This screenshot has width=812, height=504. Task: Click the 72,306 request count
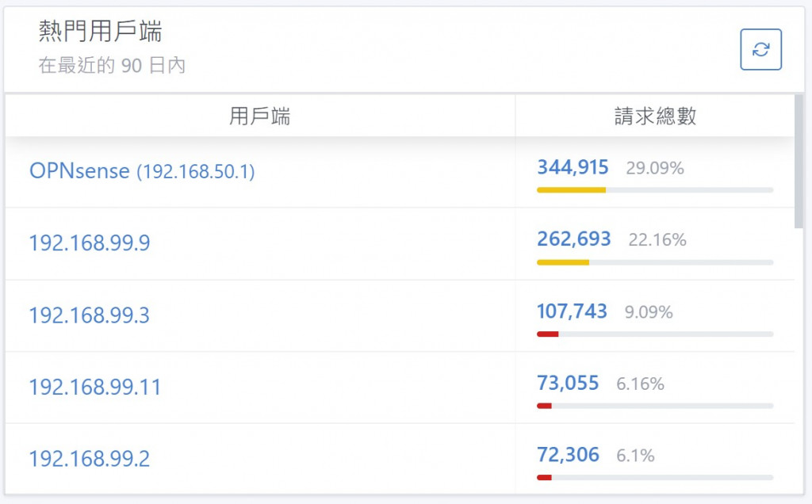568,454
